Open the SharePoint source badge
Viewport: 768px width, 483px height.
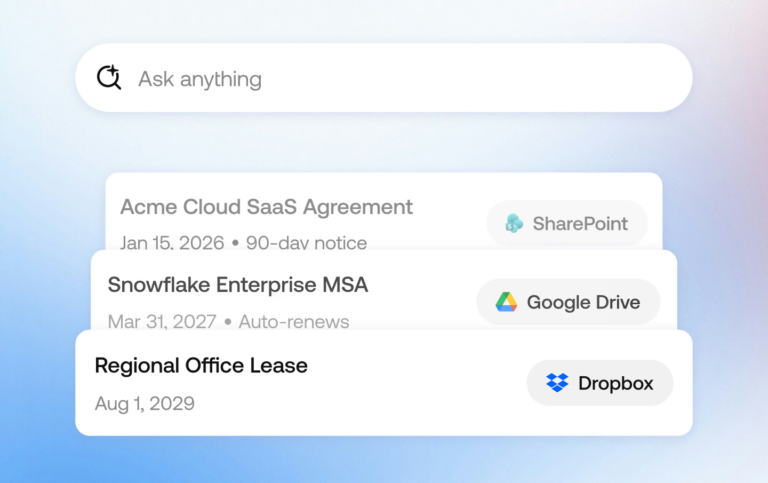(567, 223)
